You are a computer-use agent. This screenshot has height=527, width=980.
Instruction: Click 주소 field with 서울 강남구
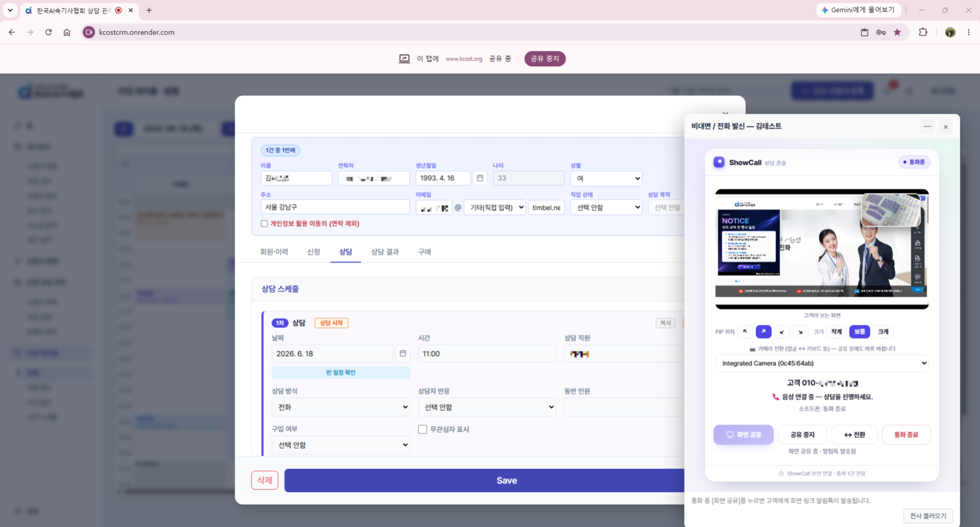pyautogui.click(x=335, y=207)
